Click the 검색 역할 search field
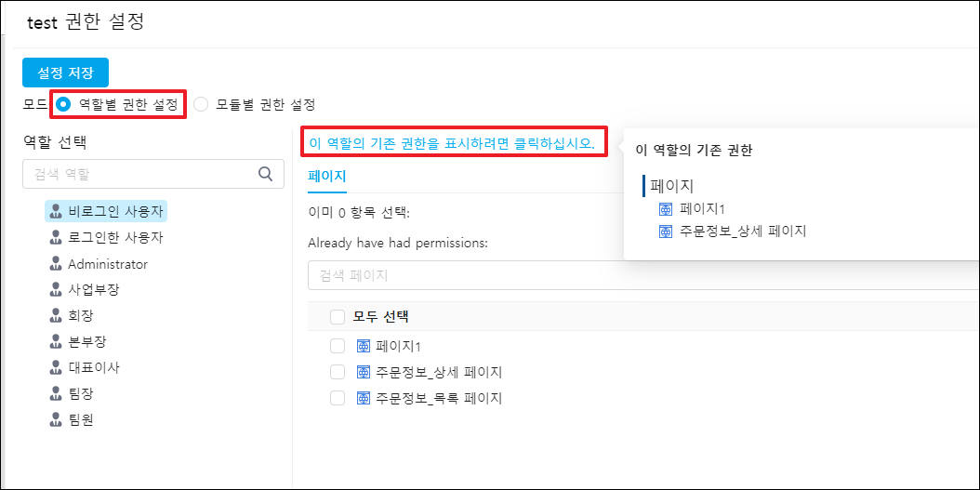This screenshot has height=490, width=980. click(139, 174)
